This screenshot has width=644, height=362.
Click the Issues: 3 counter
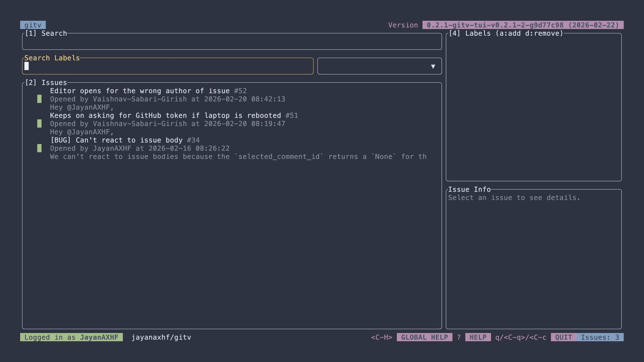(x=600, y=337)
